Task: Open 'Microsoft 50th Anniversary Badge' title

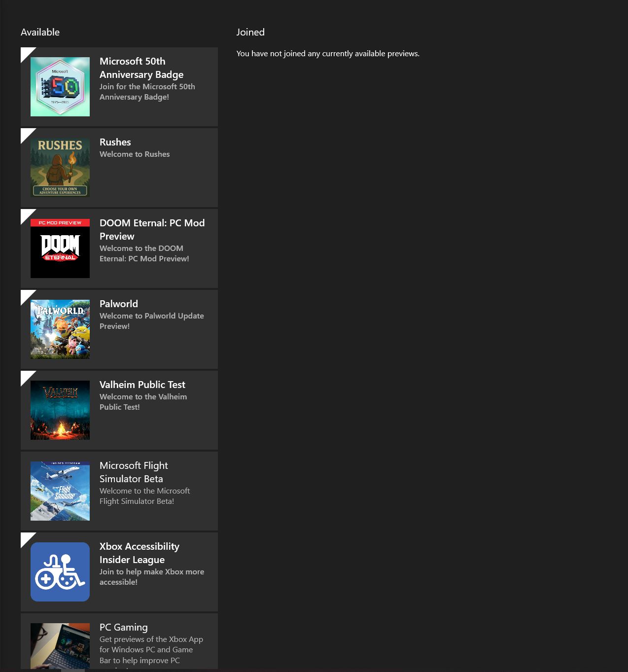Action: [141, 68]
